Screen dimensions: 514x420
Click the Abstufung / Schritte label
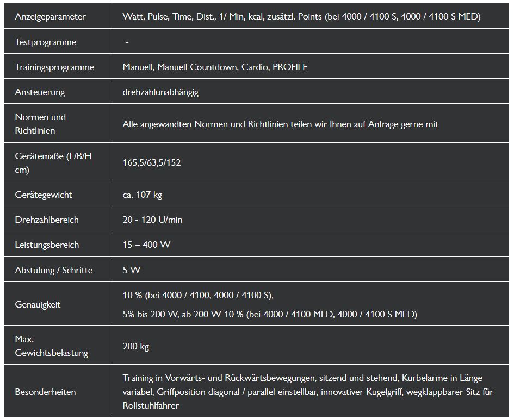click(54, 270)
